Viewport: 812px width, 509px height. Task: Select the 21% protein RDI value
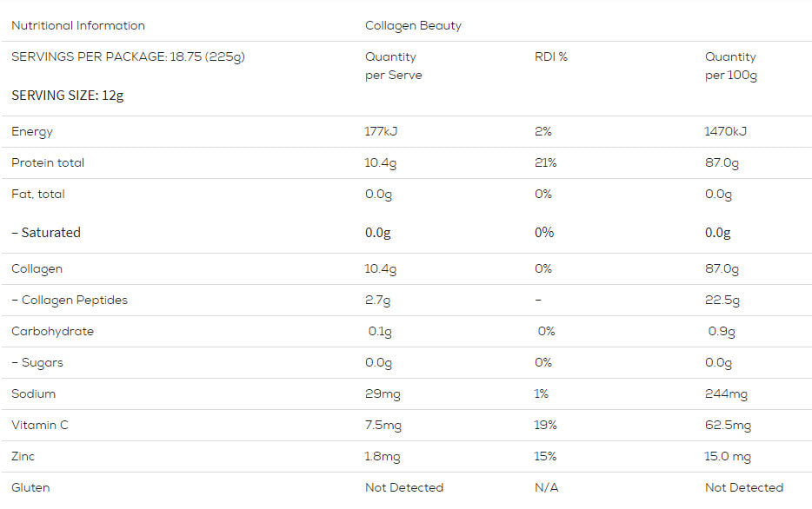tap(546, 163)
